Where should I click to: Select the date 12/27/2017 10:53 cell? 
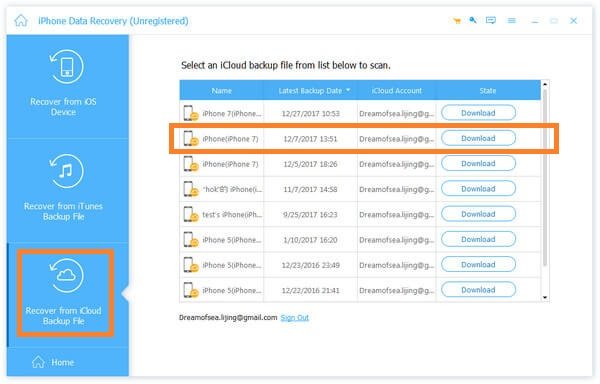click(x=310, y=114)
